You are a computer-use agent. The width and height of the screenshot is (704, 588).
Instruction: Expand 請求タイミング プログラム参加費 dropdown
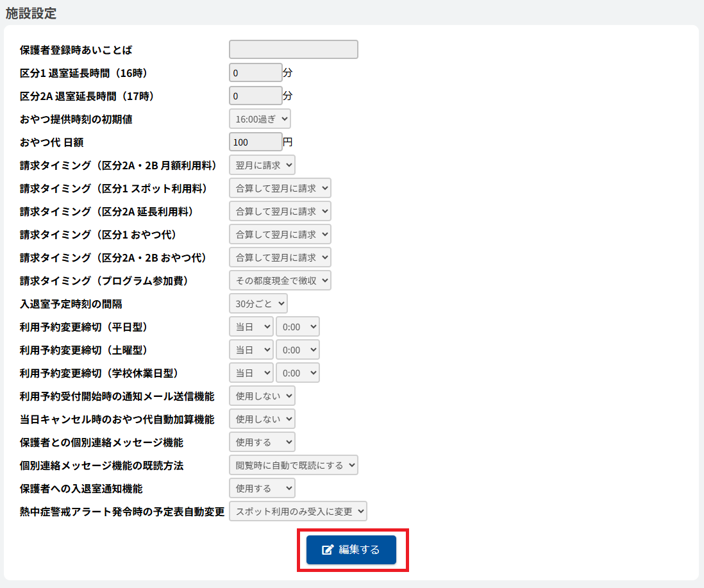click(280, 280)
